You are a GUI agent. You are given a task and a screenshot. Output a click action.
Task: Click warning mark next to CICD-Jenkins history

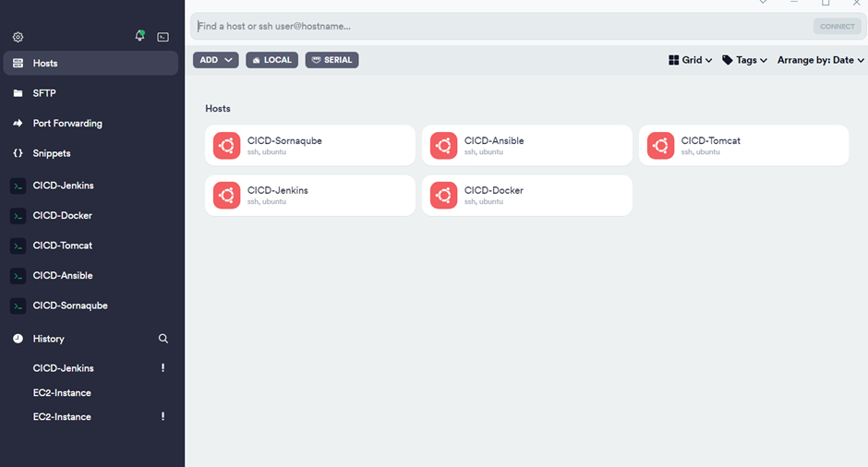pos(163,367)
